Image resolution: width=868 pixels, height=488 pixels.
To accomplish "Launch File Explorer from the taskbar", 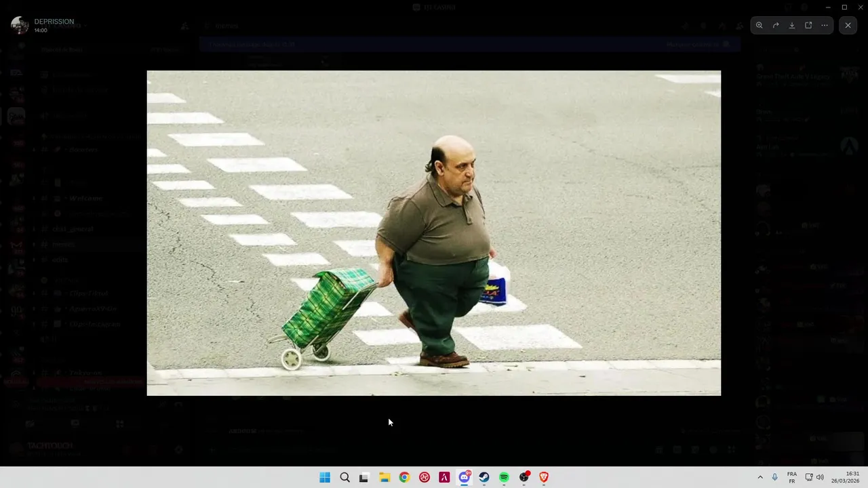I will 384,477.
